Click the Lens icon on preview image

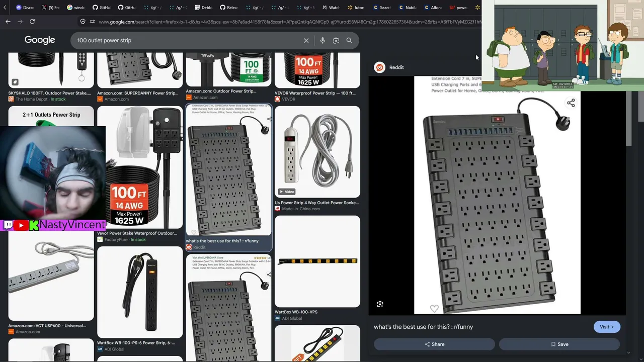click(x=380, y=304)
